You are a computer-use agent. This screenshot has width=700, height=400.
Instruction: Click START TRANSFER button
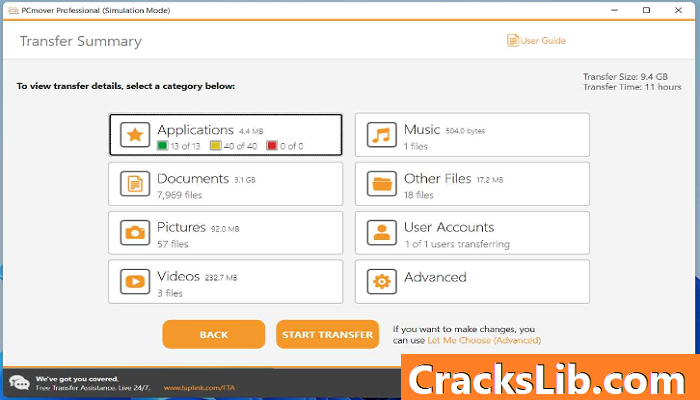327,334
